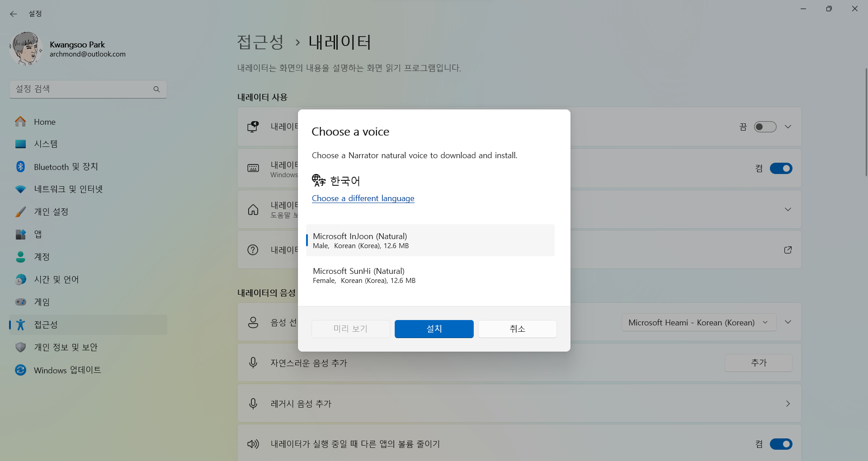This screenshot has width=868, height=461.
Task: Click the 게임 controller icon
Action: pos(20,301)
